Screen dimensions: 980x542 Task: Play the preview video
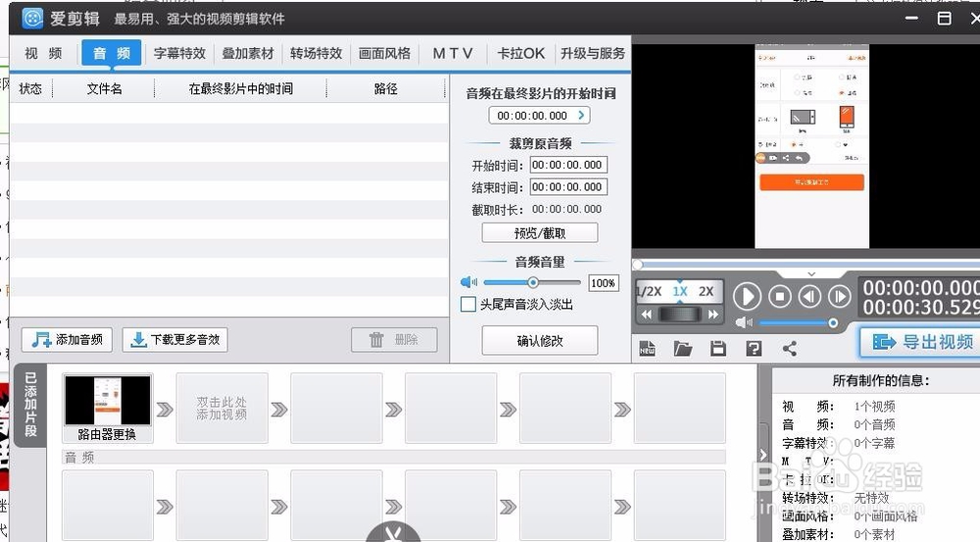tap(747, 296)
